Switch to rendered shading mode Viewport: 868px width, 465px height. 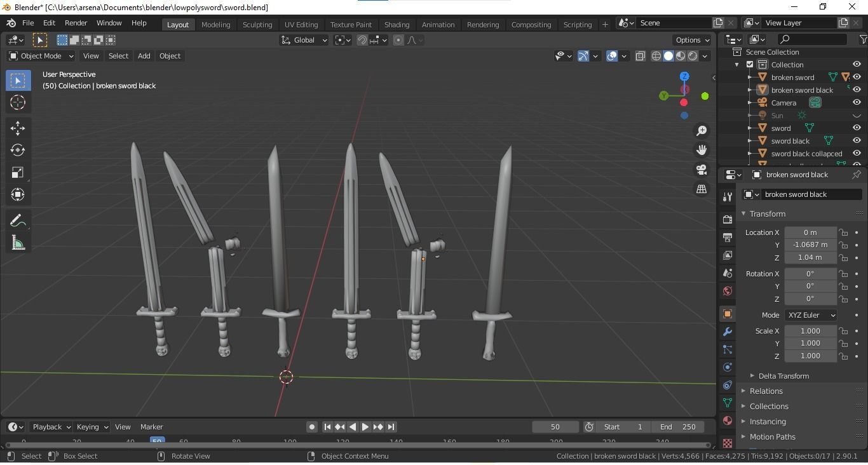click(x=693, y=56)
